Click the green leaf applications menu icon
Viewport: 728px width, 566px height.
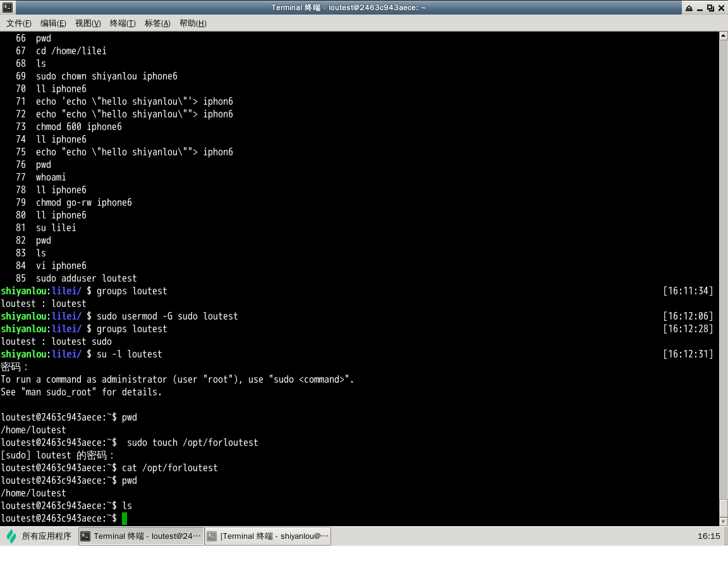pyautogui.click(x=11, y=536)
